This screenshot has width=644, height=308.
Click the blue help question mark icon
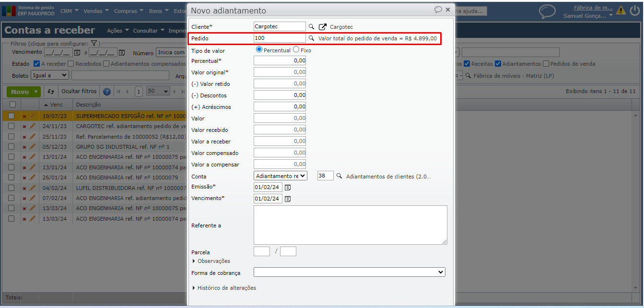pos(107,92)
